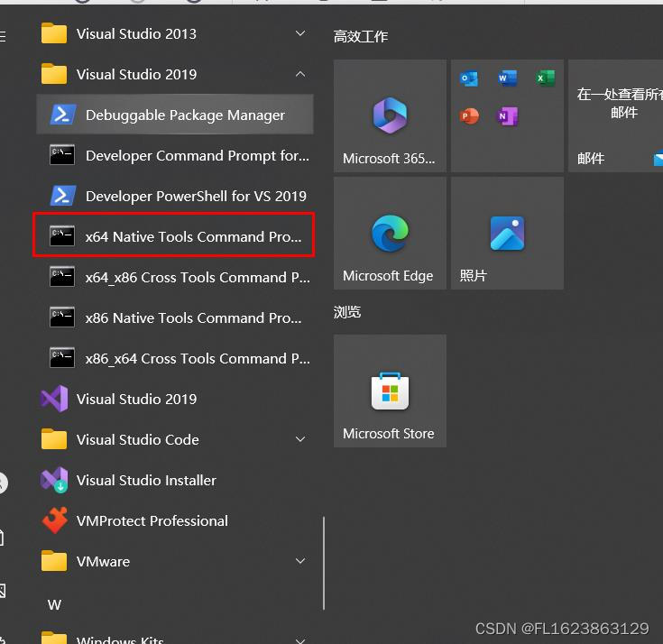Click the Developer PowerShell for VS 2019 icon

pos(62,196)
